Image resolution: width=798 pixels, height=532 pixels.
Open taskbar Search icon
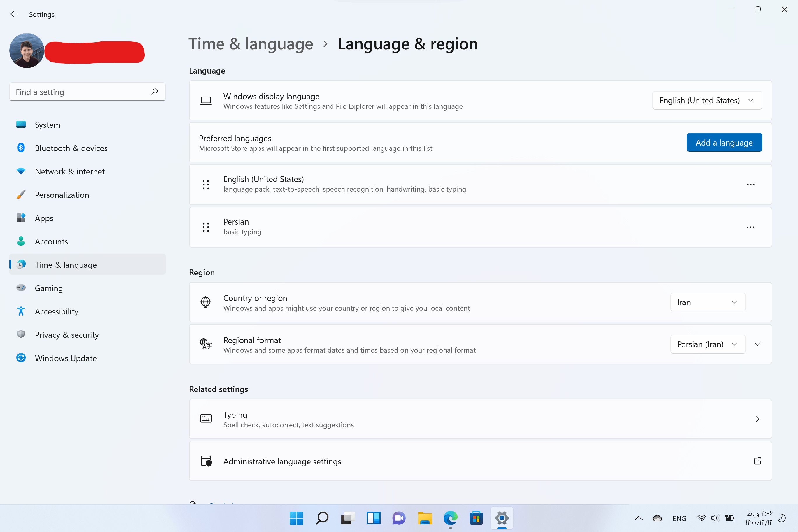pos(322,518)
